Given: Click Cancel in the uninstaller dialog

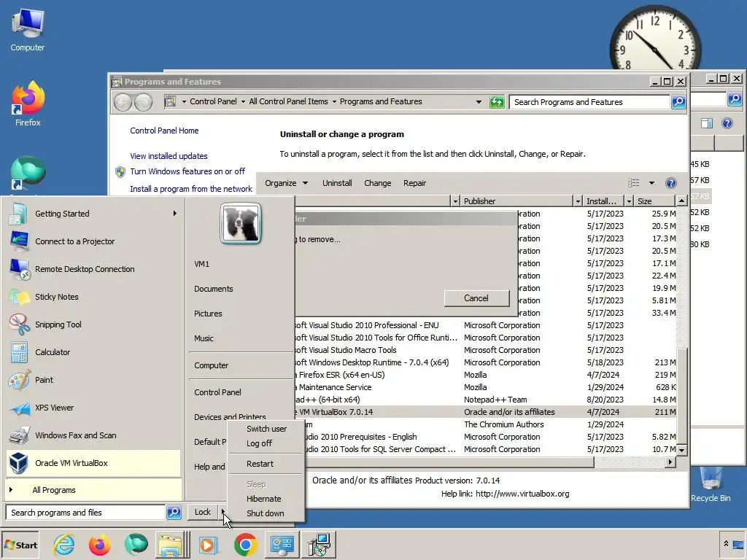Looking at the screenshot, I should (476, 298).
